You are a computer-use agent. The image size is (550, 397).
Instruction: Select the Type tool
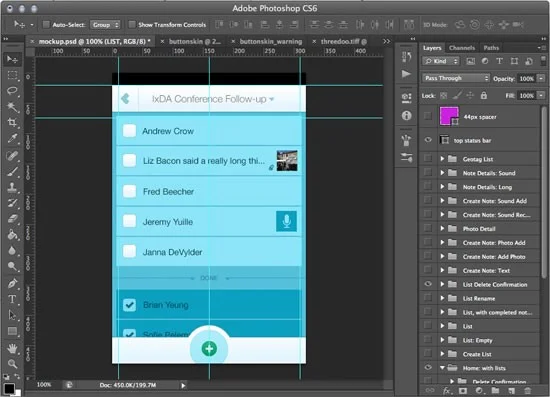[12, 299]
